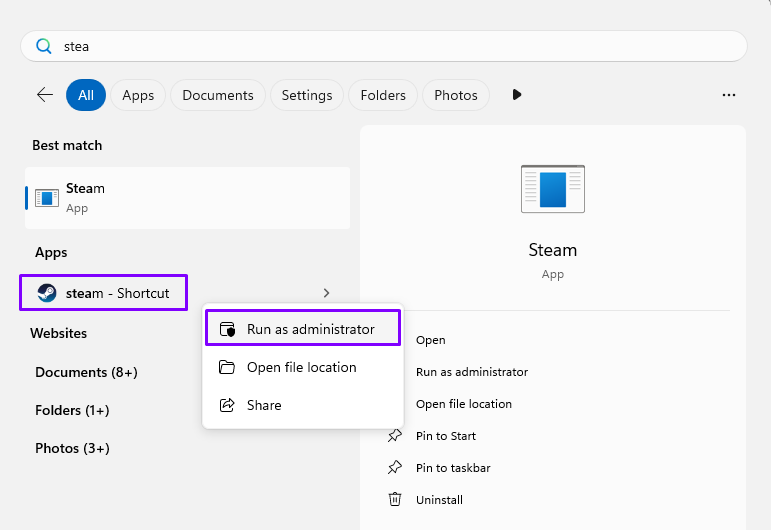Expand steam - Shortcut chevron arrow
This screenshot has height=530, width=771.
pyautogui.click(x=326, y=293)
